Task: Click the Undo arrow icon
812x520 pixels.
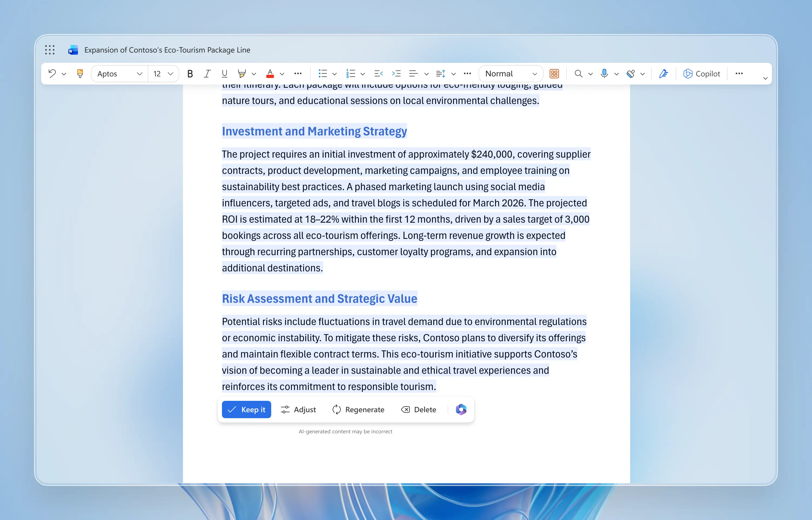Action: pyautogui.click(x=52, y=74)
